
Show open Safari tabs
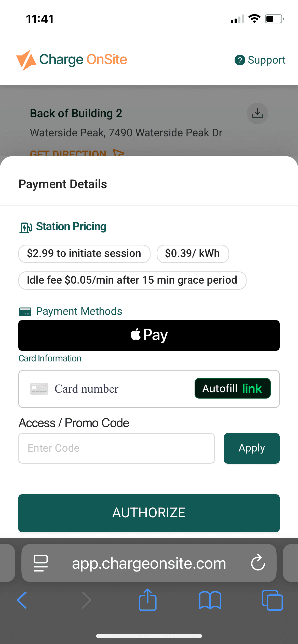pos(272,600)
